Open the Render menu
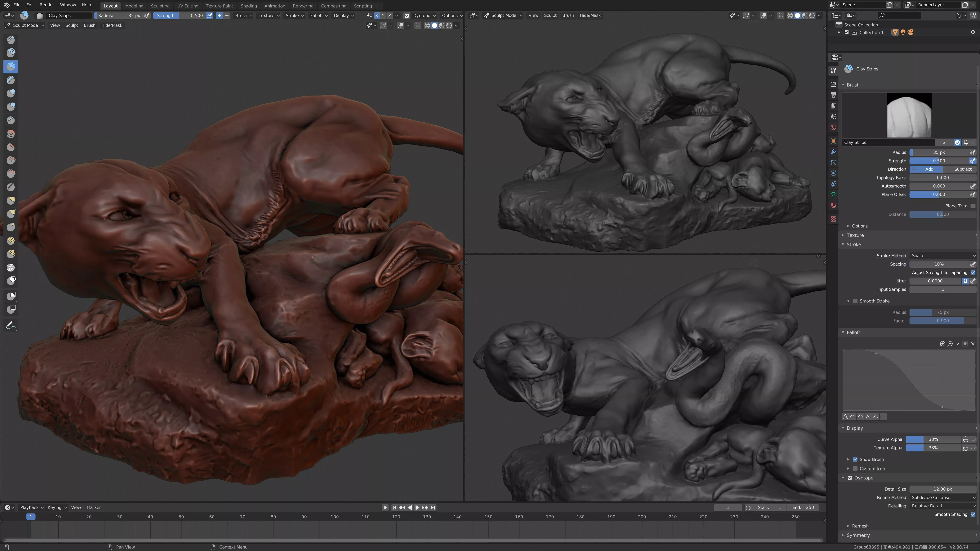This screenshot has height=551, width=980. [x=46, y=5]
